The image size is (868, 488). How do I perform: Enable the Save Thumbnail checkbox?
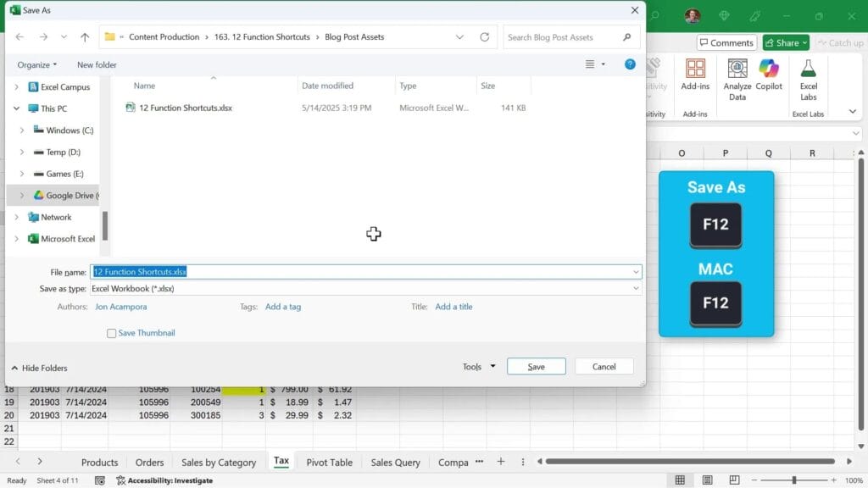112,334
